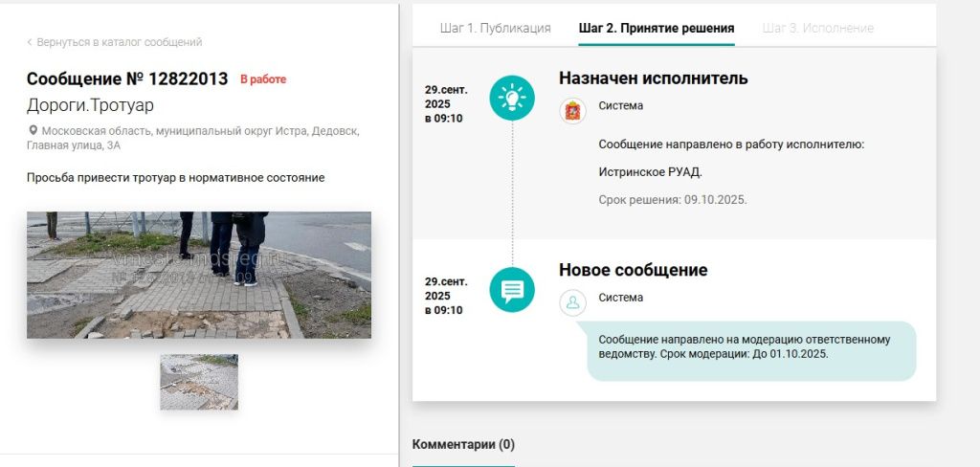Click the chat bubble icon for new message
Viewport: 980px width, 467px height.
pyautogui.click(x=512, y=290)
